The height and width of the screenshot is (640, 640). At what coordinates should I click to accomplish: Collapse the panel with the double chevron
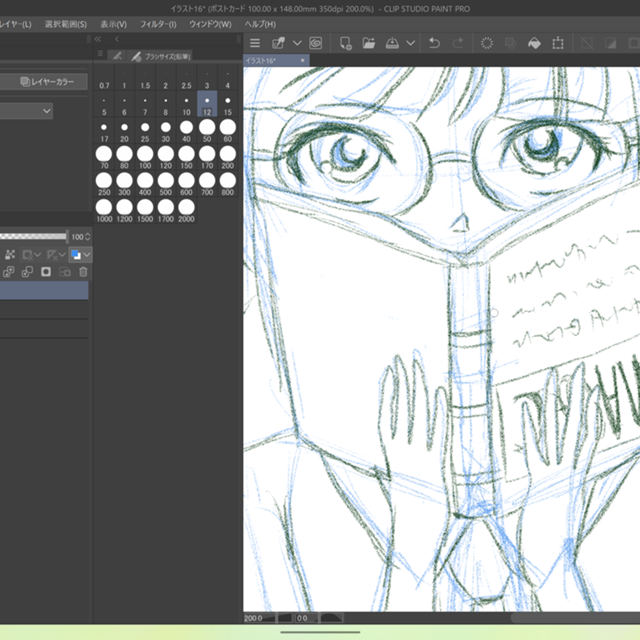tap(97, 39)
